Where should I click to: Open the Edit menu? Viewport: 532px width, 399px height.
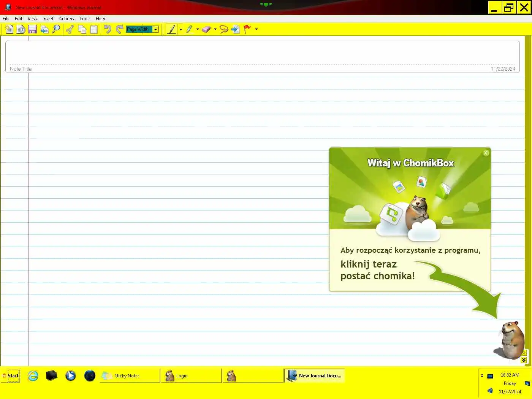[x=19, y=19]
